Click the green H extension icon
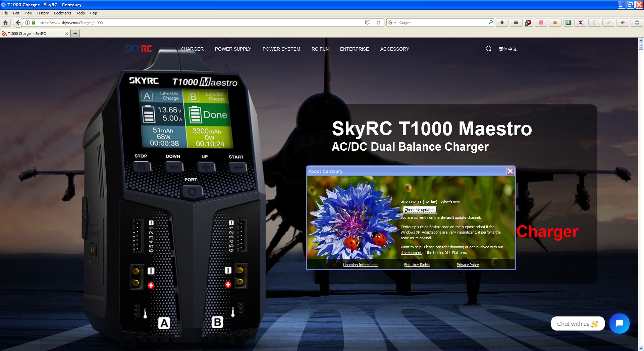644x351 pixels. 568,22
